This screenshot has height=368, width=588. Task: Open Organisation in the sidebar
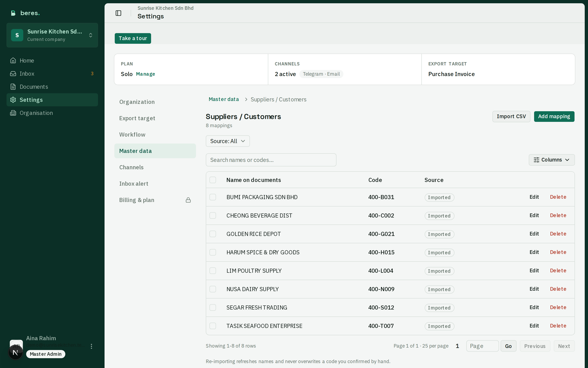coord(52,113)
